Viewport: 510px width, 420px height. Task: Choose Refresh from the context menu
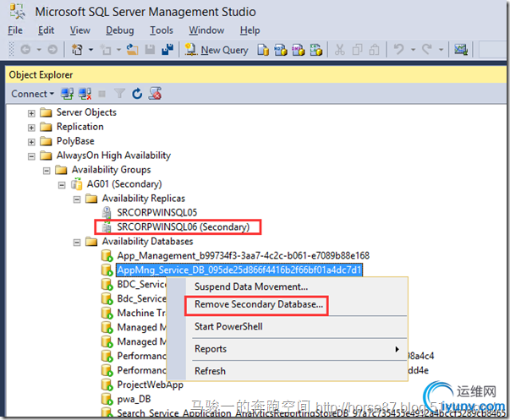point(210,371)
